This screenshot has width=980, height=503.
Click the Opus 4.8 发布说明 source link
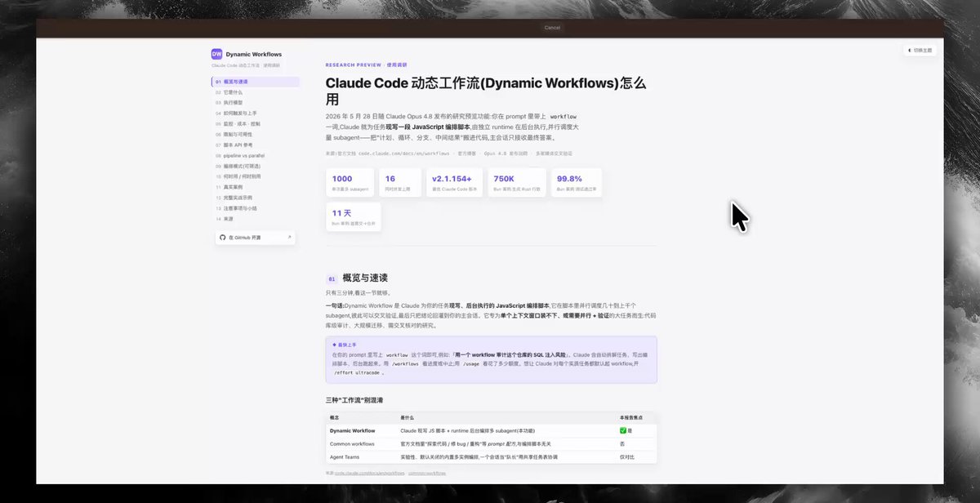pos(507,153)
